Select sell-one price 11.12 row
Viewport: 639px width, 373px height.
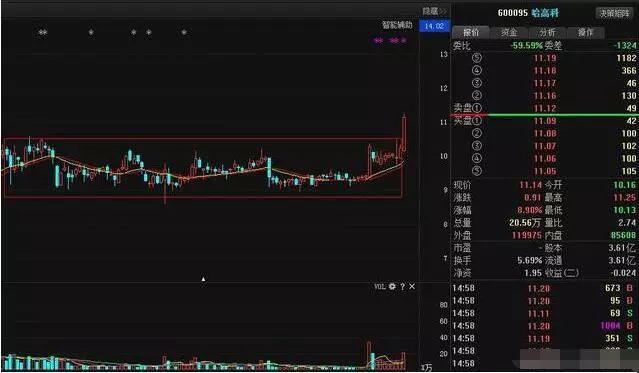point(544,108)
